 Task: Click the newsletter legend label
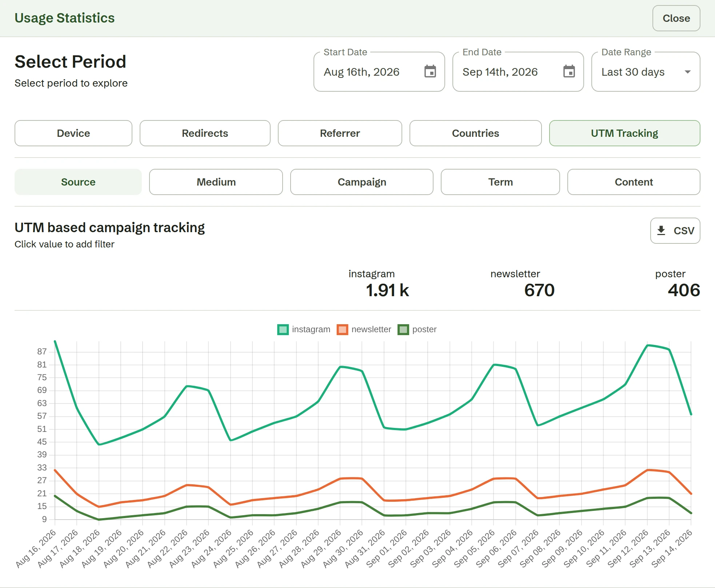click(x=371, y=329)
